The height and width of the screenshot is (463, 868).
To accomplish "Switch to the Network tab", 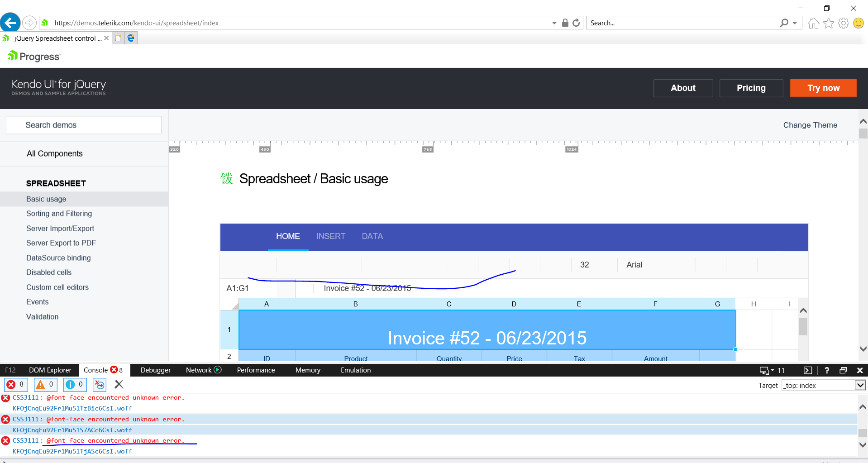I will (204, 370).
